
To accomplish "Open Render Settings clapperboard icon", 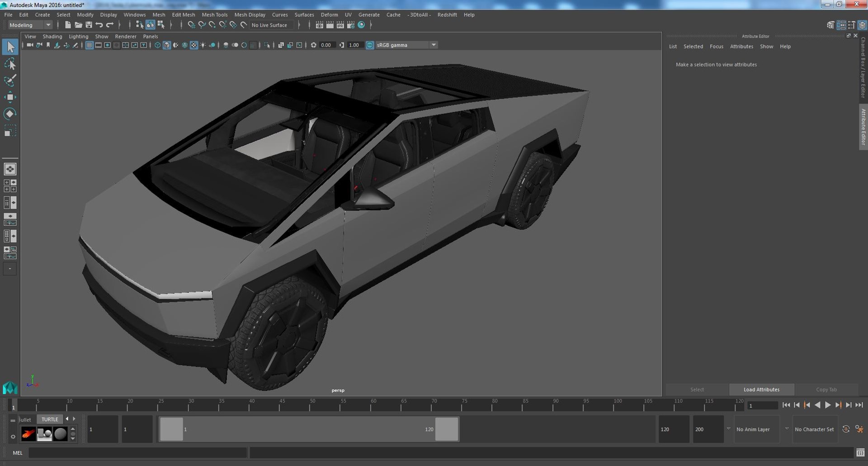I will 350,25.
